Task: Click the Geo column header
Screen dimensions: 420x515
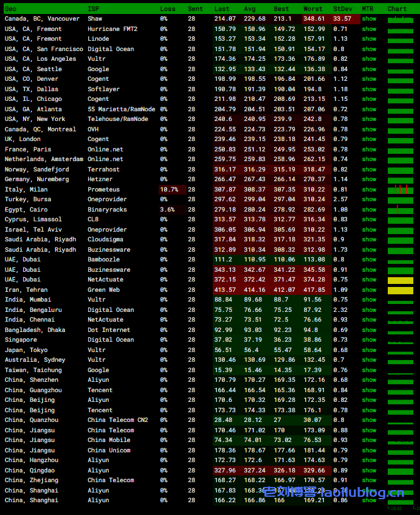Action: [x=11, y=9]
